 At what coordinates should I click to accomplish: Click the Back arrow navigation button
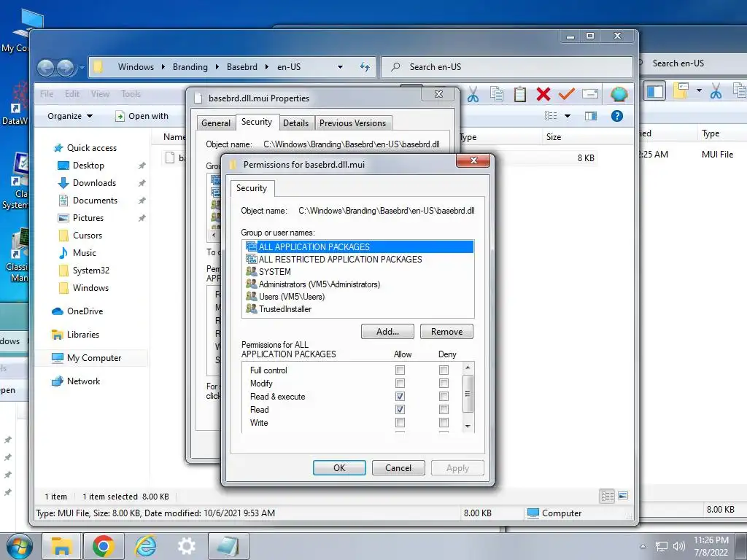(x=46, y=68)
